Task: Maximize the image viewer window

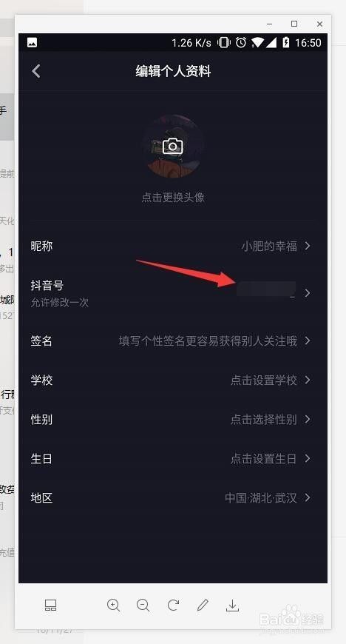Action: coord(294,24)
